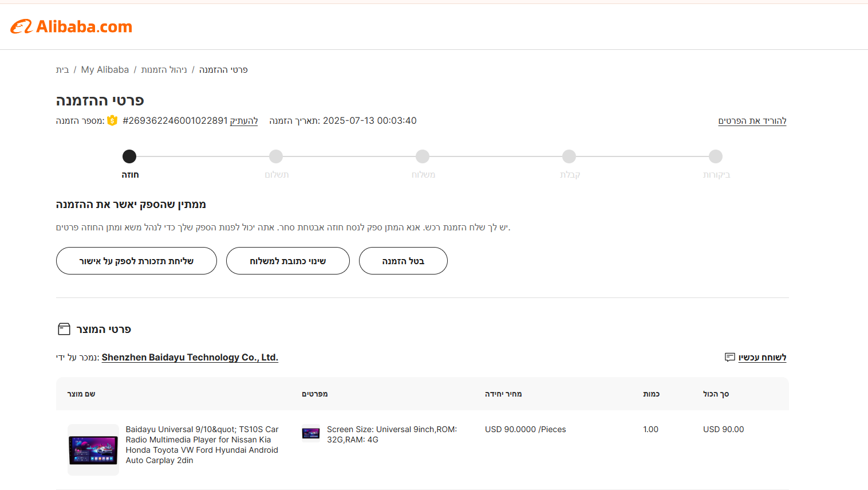868x490 pixels.
Task: Click the שינוי כתובת למשלוח button
Action: click(288, 261)
